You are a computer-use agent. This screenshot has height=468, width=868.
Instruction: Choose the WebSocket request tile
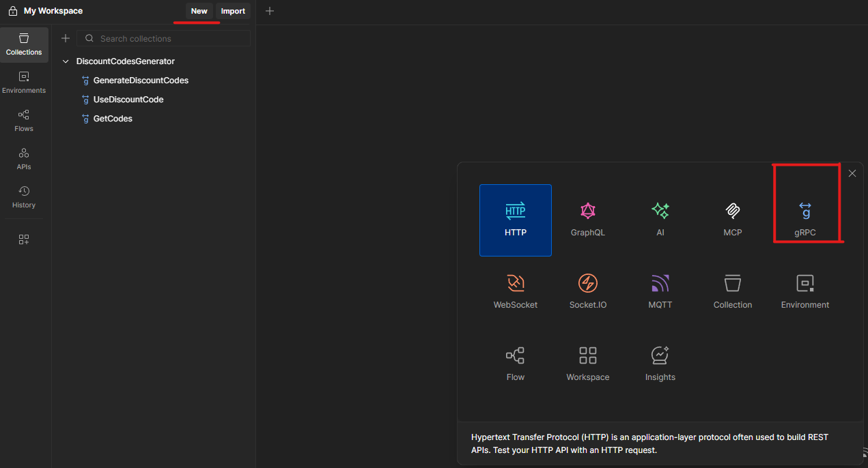click(x=516, y=292)
